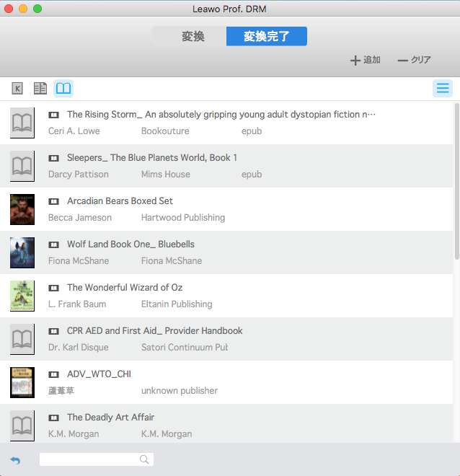Screen dimensions: 460x476
Task: Select 'The Deadly Art Affair' title
Action: pos(111,418)
